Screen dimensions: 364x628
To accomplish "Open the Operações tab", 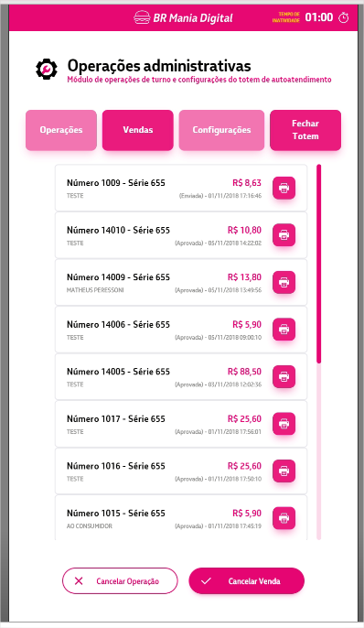I will click(61, 130).
